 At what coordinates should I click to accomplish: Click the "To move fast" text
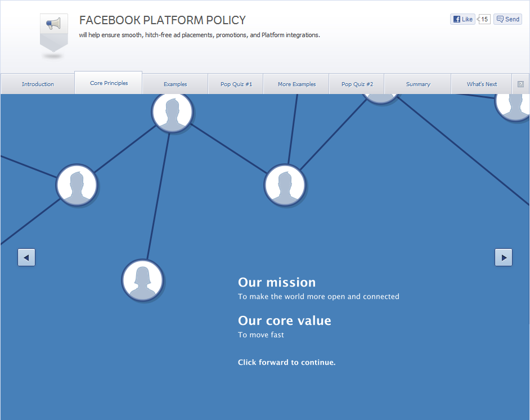[x=261, y=335]
